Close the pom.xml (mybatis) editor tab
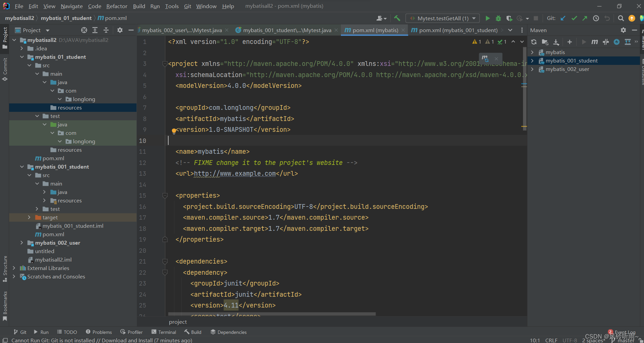Viewport: 644px width, 343px height. pos(403,30)
